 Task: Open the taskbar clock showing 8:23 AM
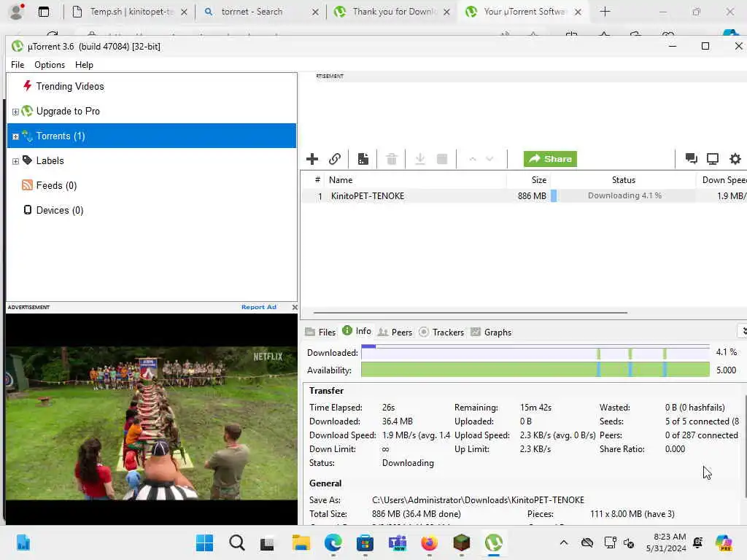click(x=667, y=542)
